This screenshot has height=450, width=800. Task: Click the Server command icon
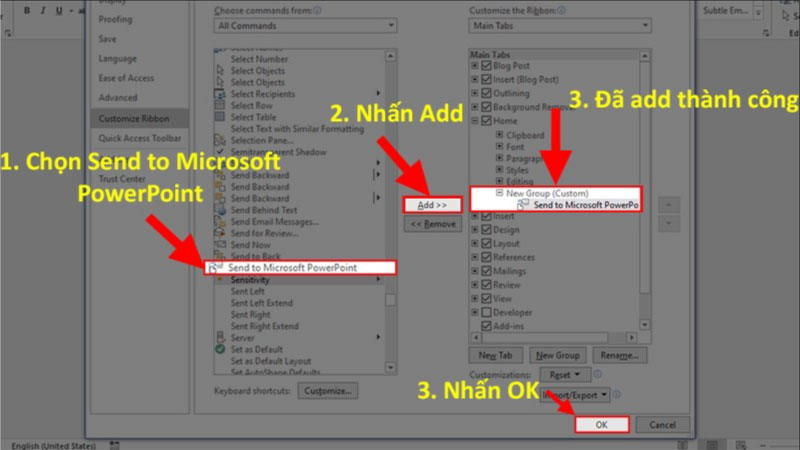(220, 337)
